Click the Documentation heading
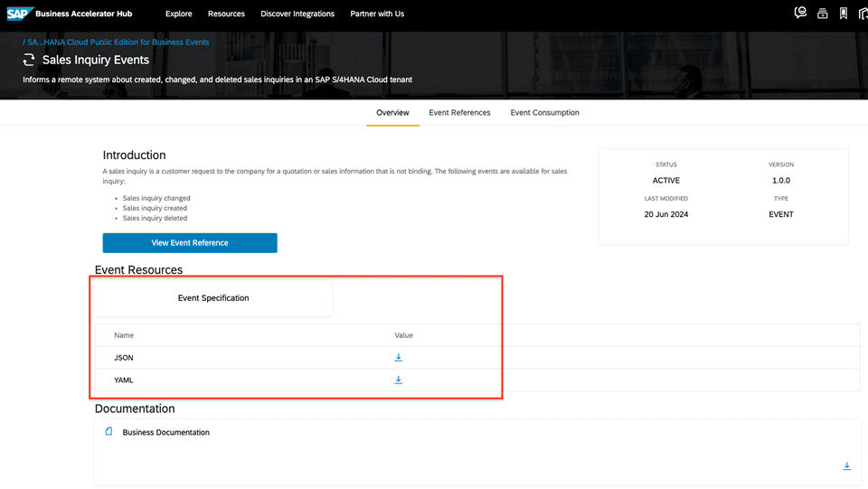 (135, 409)
